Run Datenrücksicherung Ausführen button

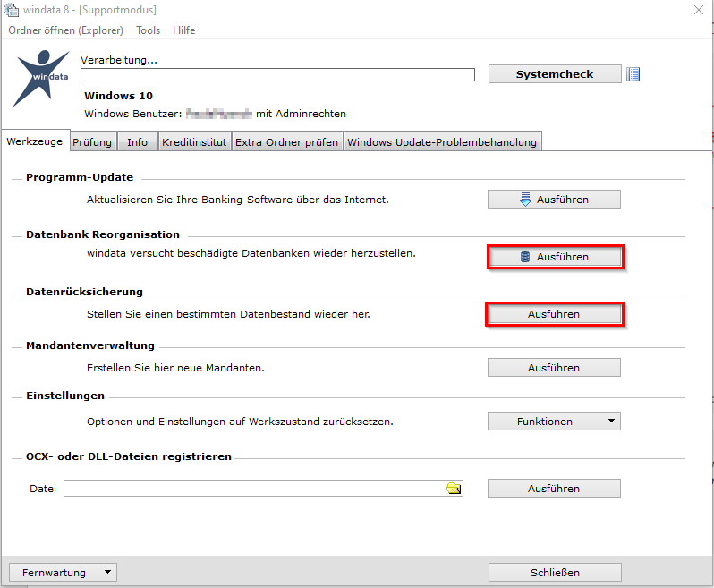[554, 314]
